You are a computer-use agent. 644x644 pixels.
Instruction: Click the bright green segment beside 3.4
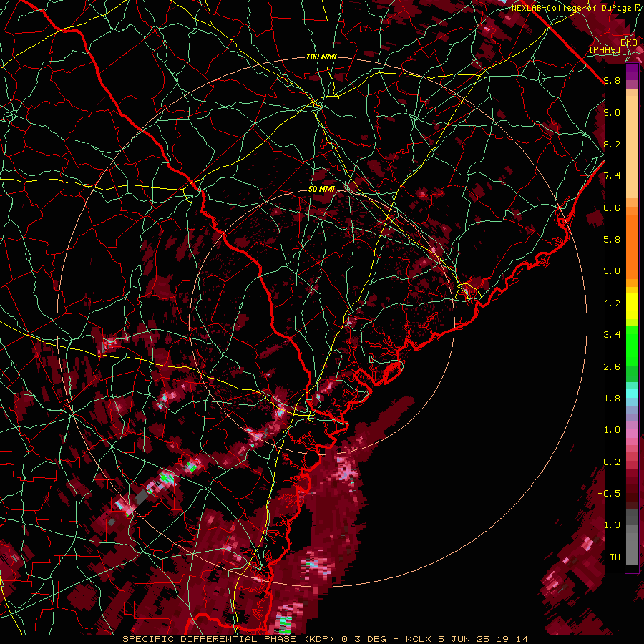coord(632,345)
